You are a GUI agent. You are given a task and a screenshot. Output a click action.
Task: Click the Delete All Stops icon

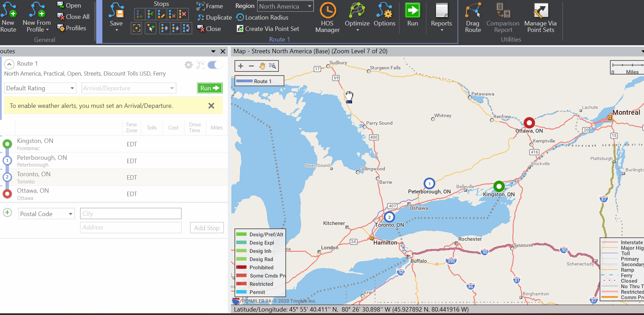(183, 14)
